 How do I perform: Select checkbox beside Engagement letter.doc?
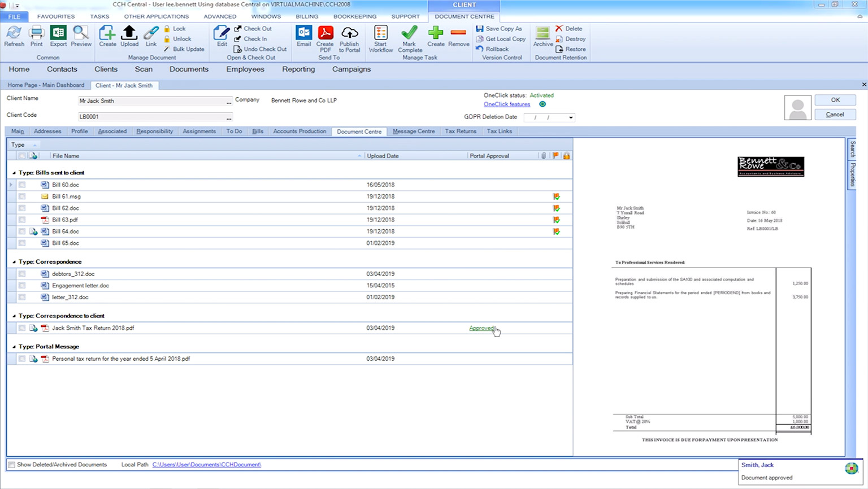pyautogui.click(x=22, y=286)
